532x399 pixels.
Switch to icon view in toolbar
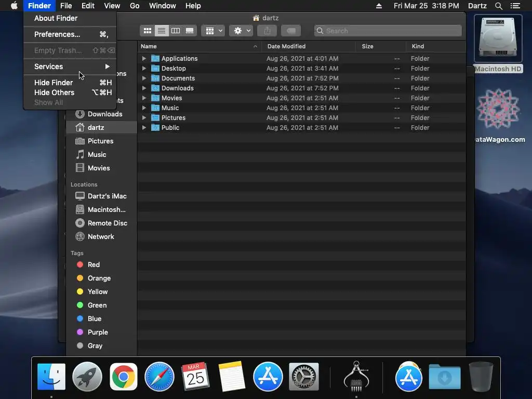[x=147, y=31]
